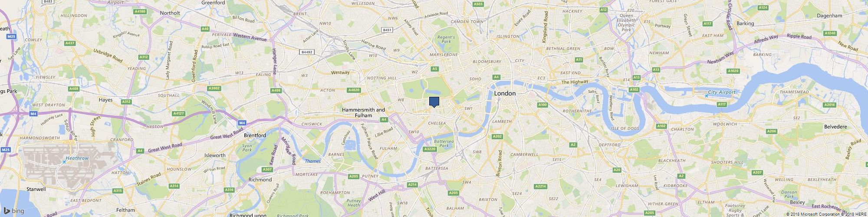Click the London city label
The image size is (868, 217).
click(x=505, y=93)
